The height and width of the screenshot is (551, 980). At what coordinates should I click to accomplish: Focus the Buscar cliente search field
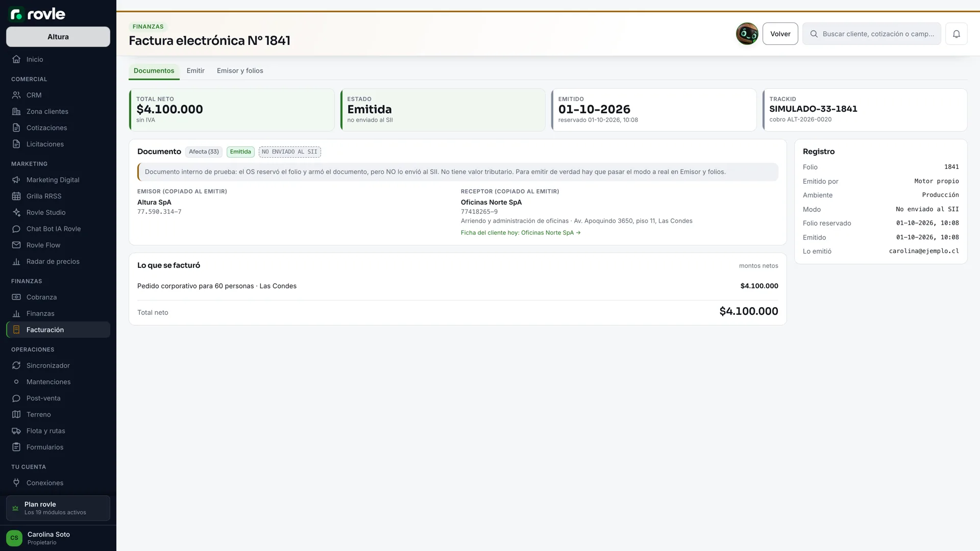coord(871,34)
